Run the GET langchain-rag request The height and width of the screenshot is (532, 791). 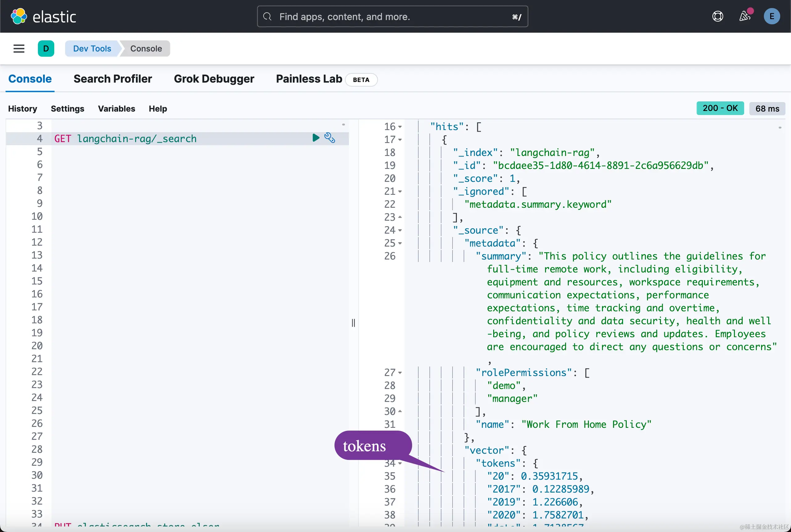pyautogui.click(x=316, y=138)
